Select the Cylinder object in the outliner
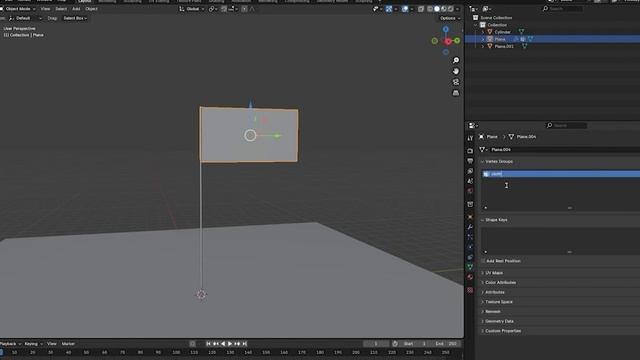 (x=502, y=32)
